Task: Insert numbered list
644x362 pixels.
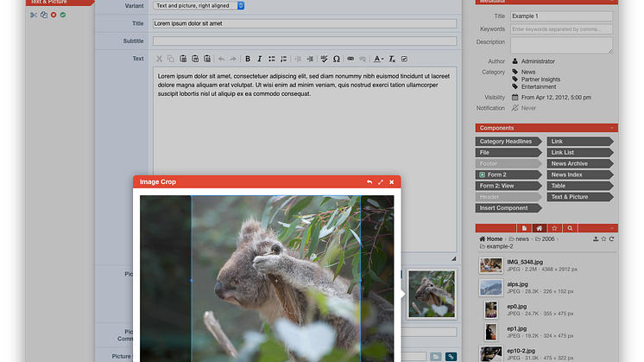Action: pos(283,59)
